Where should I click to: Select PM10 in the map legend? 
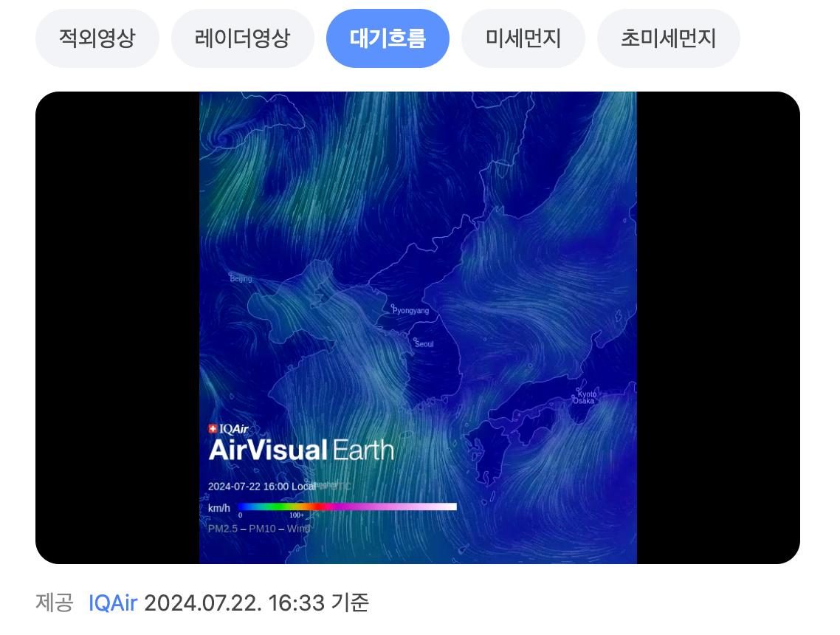tap(261, 529)
